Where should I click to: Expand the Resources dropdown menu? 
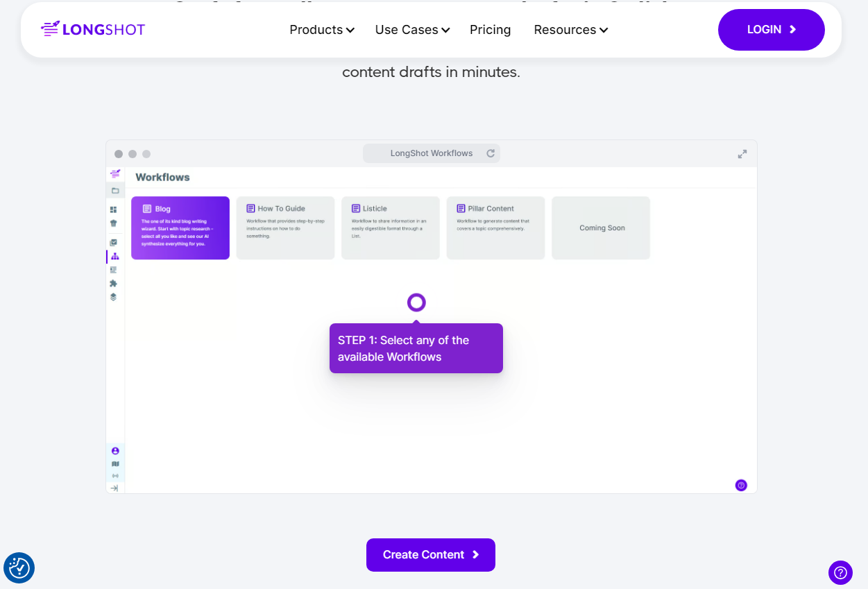(x=571, y=30)
